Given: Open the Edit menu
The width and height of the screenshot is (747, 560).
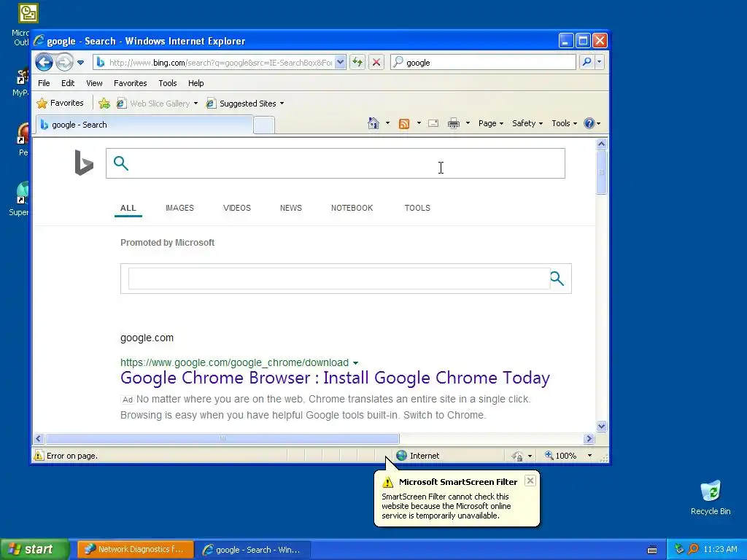Looking at the screenshot, I should coord(68,83).
